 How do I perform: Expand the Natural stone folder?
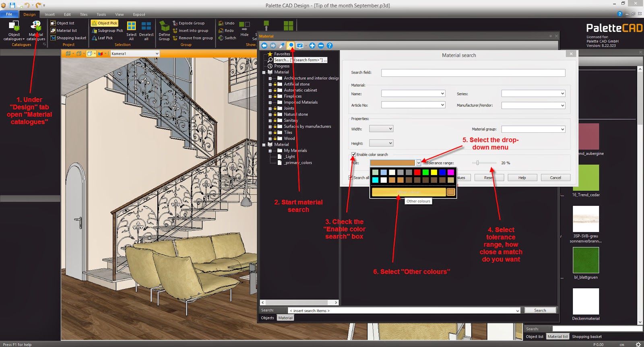click(x=270, y=114)
